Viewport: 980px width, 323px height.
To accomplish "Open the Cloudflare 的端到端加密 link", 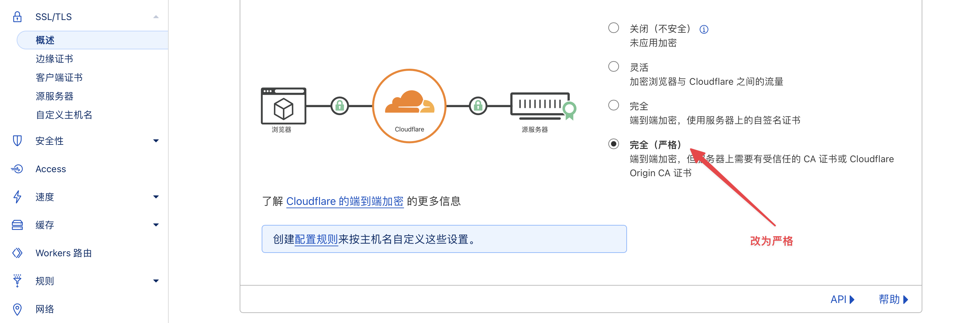I will 345,201.
